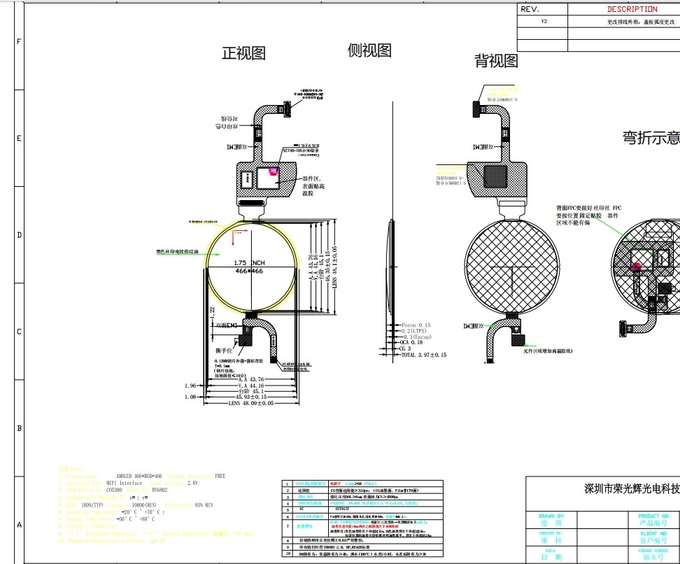Click the 侧视图 side view title
Image resolution: width=680 pixels, height=564 pixels.
point(369,50)
